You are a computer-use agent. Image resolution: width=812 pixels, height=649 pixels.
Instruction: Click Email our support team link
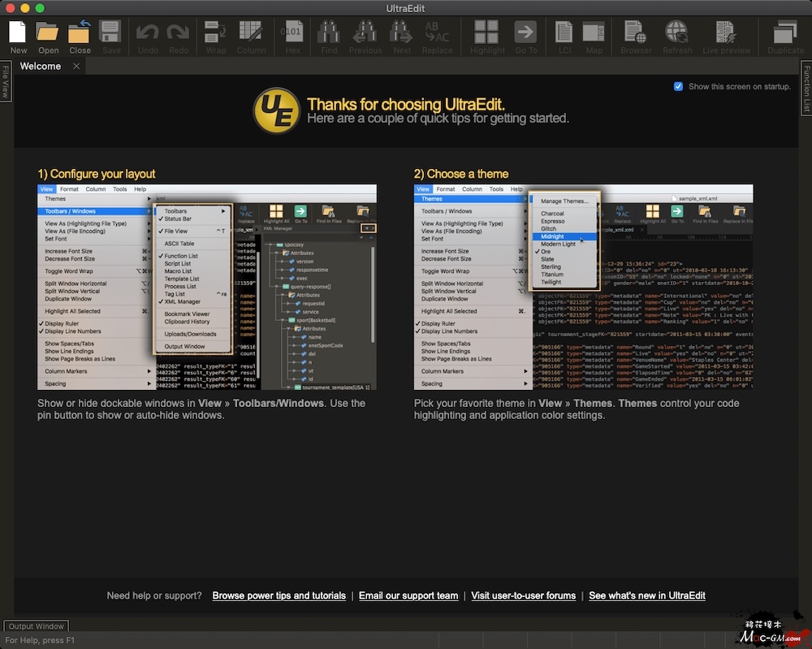[x=408, y=595]
